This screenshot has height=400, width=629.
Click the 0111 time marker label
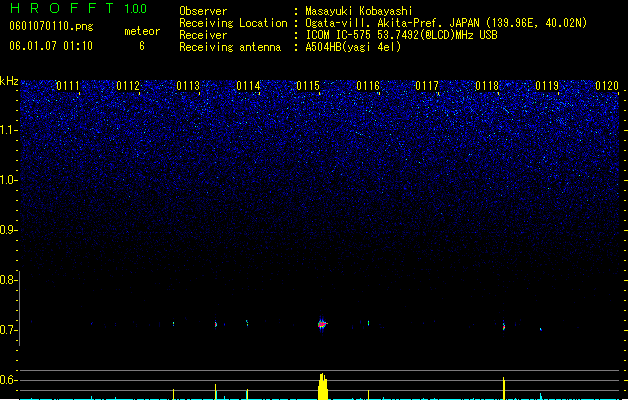(x=68, y=86)
